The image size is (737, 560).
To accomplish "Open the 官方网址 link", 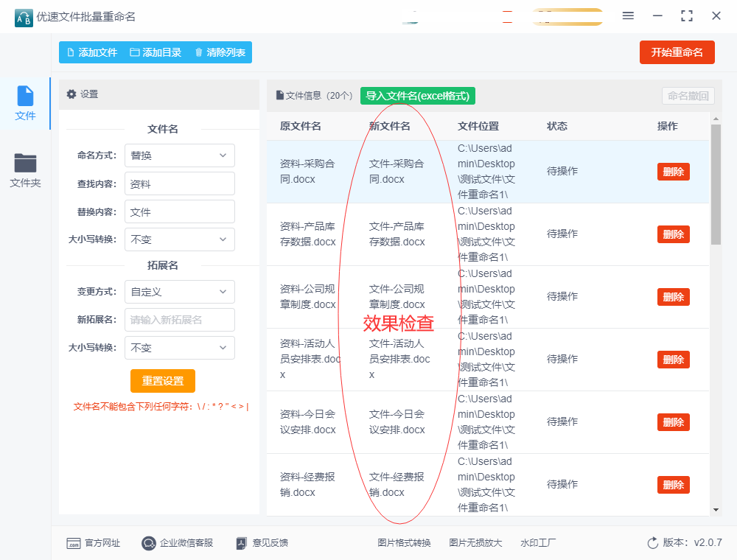I will coord(94,543).
